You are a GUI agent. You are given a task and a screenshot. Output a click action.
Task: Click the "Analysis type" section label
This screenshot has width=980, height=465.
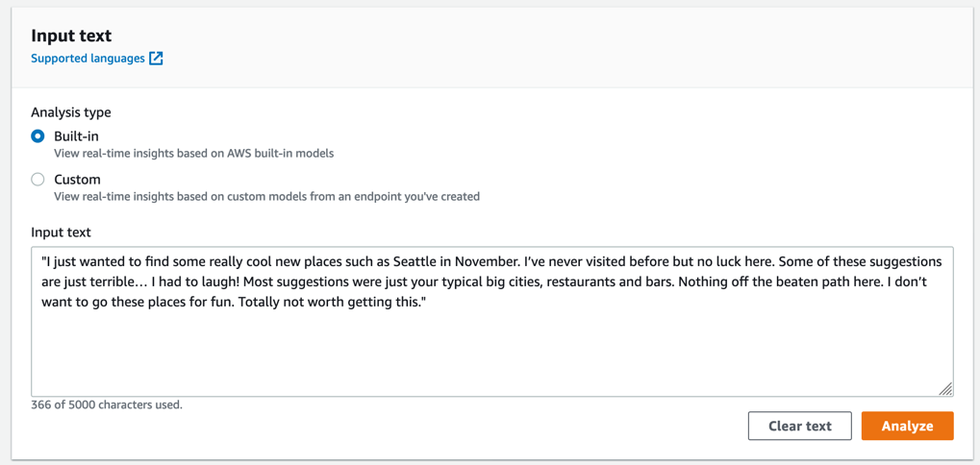pos(71,112)
